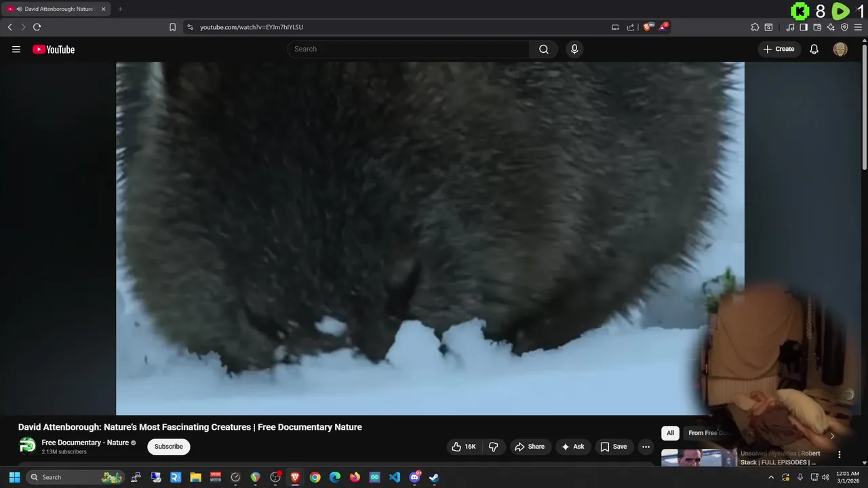868x488 pixels.
Task: Open Free Documentary - Nature channel link
Action: click(85, 443)
